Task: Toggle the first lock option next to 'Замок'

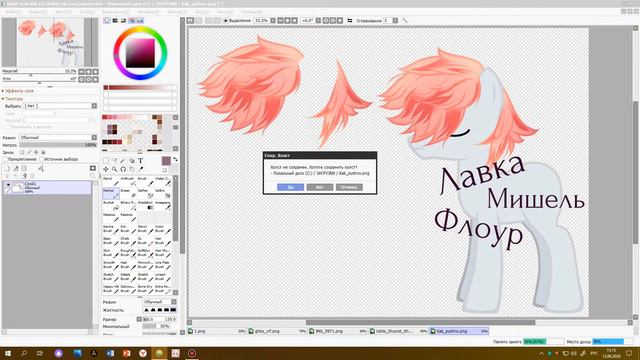Action: (22, 152)
